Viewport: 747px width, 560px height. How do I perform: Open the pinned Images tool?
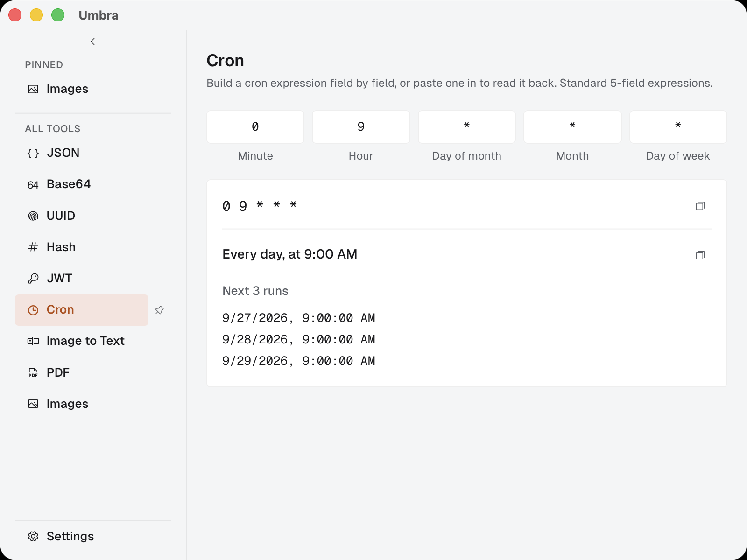pos(82,89)
